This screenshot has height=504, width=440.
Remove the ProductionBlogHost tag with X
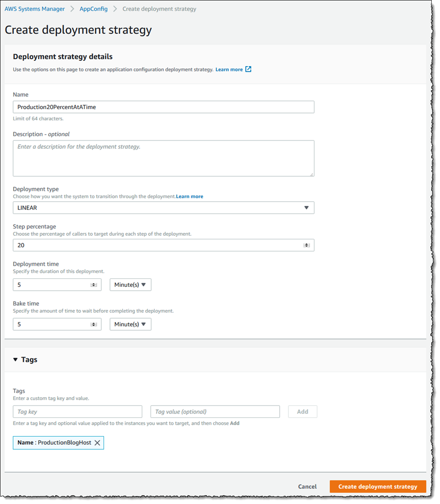click(x=97, y=443)
